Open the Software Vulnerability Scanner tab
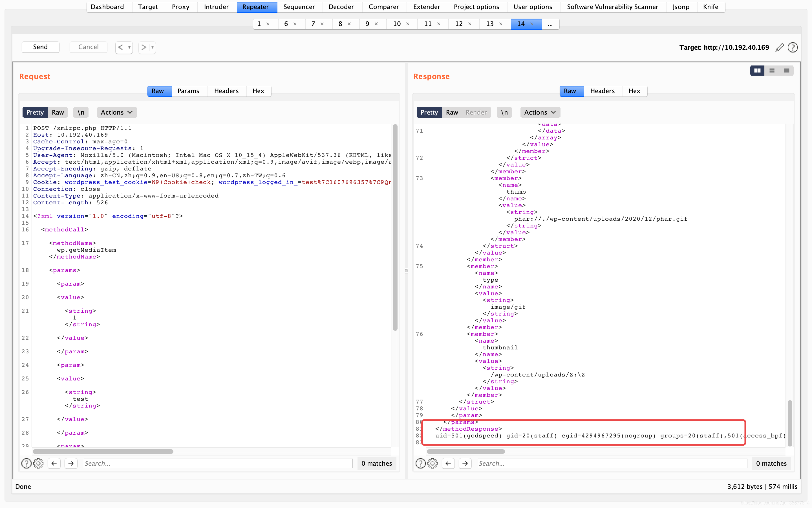Screen dimensions: 812x508 coord(612,7)
